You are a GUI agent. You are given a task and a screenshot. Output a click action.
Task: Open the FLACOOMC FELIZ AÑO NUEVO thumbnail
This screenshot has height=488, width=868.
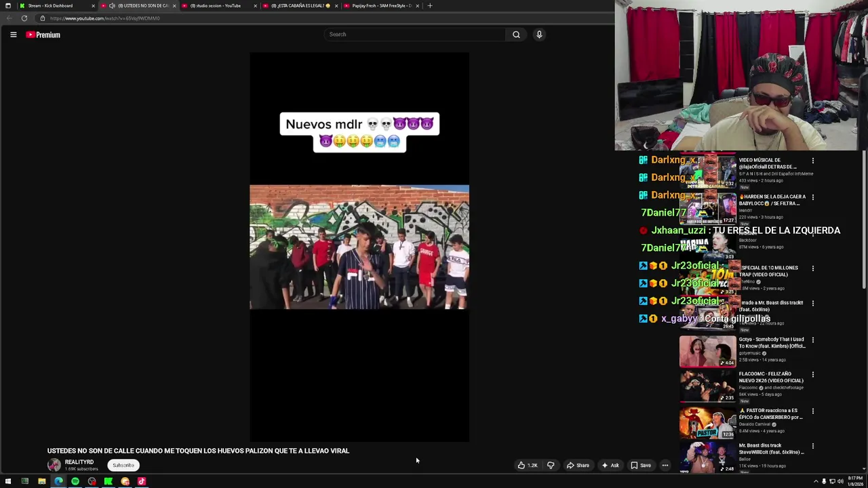pyautogui.click(x=707, y=386)
